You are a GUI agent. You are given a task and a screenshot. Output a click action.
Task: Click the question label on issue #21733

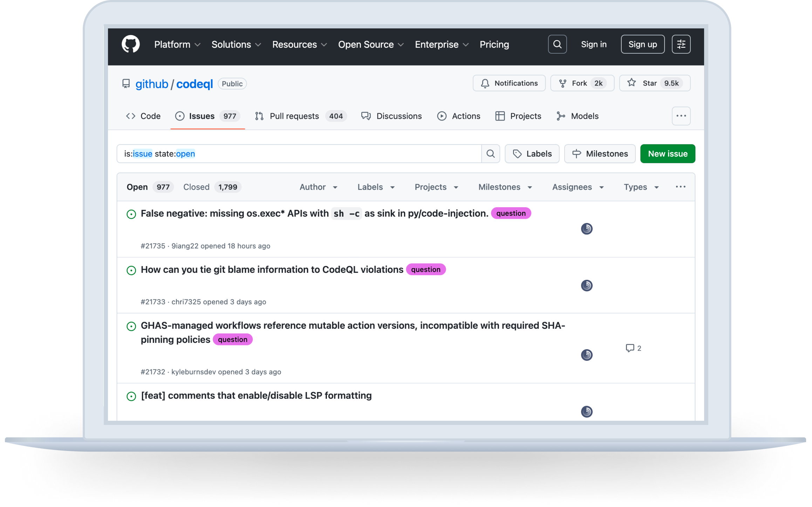click(x=425, y=269)
